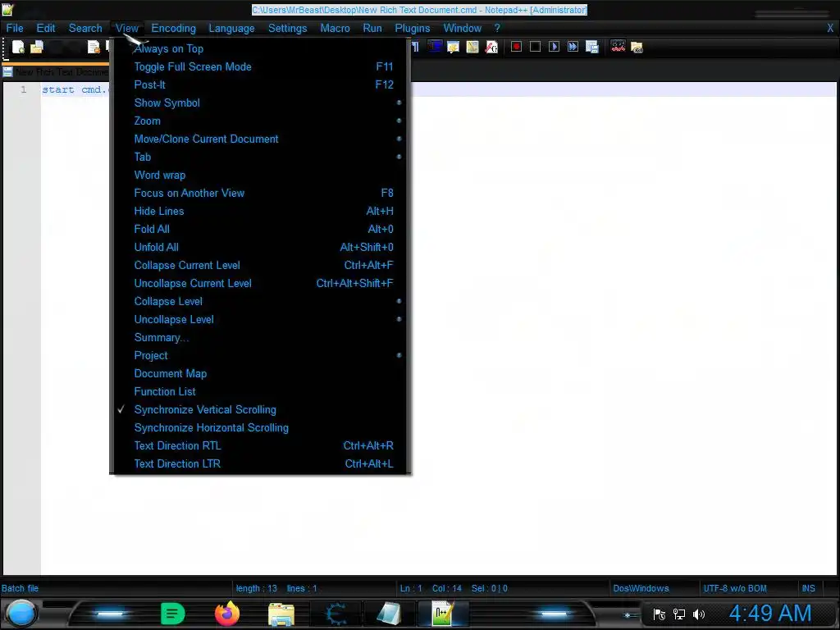Close the open View menu
The image size is (840, 630).
coord(127,29)
